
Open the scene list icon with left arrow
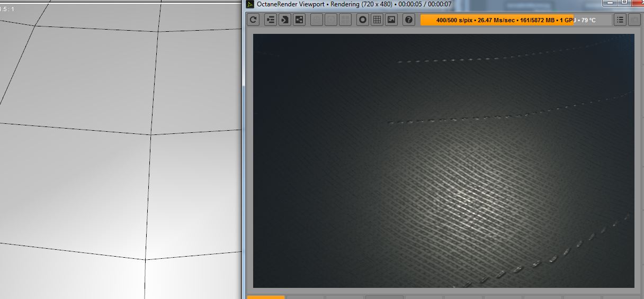271,20
